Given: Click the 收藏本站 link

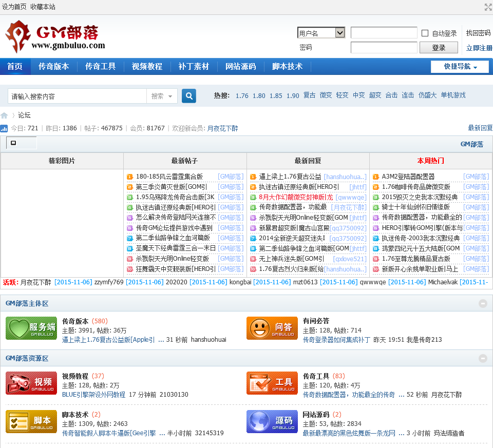Looking at the screenshot, I should click(x=43, y=7).
